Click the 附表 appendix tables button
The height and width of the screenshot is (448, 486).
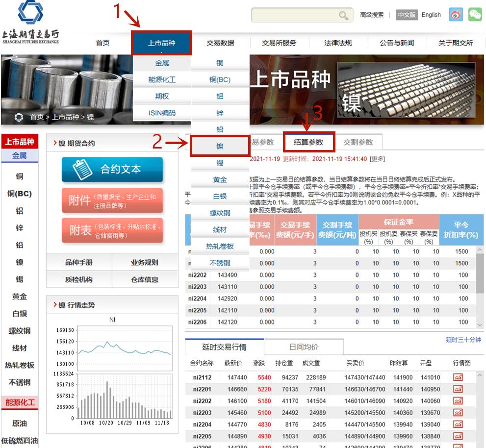click(112, 230)
